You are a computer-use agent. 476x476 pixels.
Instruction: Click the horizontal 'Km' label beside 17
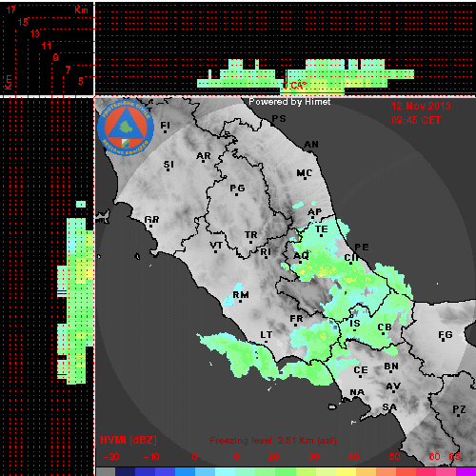[81, 10]
